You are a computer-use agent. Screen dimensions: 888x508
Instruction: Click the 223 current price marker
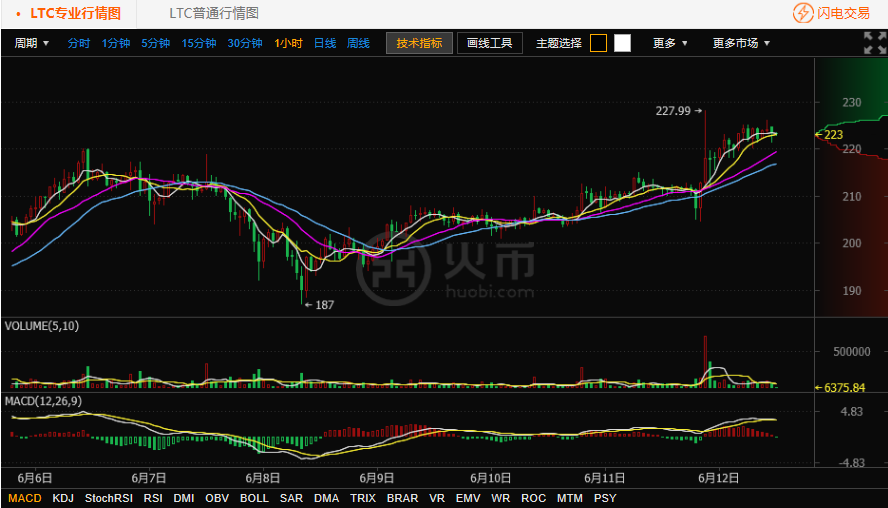pos(833,134)
